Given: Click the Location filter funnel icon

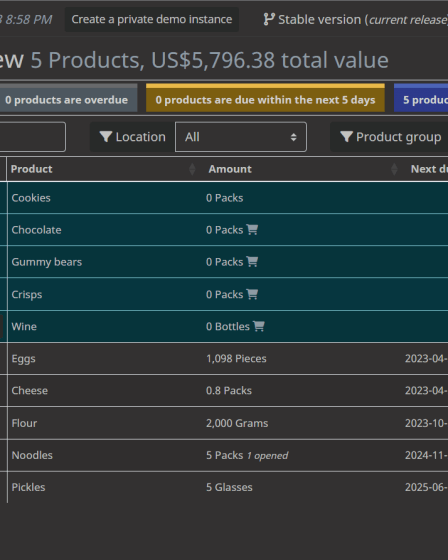Looking at the screenshot, I should (x=106, y=137).
